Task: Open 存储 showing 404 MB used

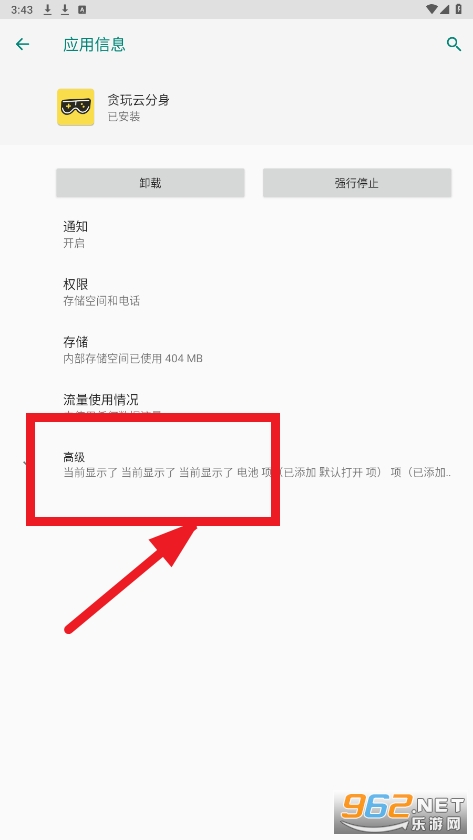Action: point(236,350)
